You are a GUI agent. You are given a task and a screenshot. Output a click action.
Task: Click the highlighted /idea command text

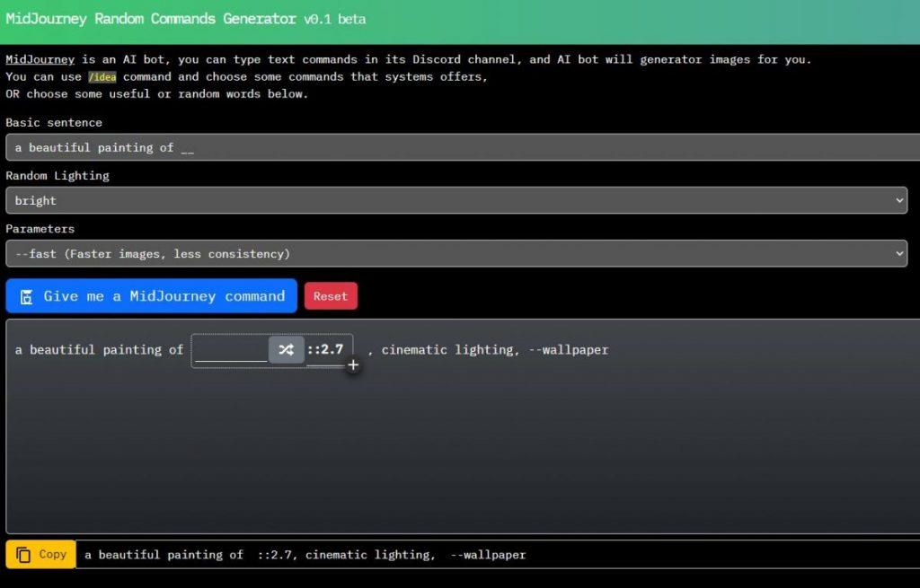[102, 77]
